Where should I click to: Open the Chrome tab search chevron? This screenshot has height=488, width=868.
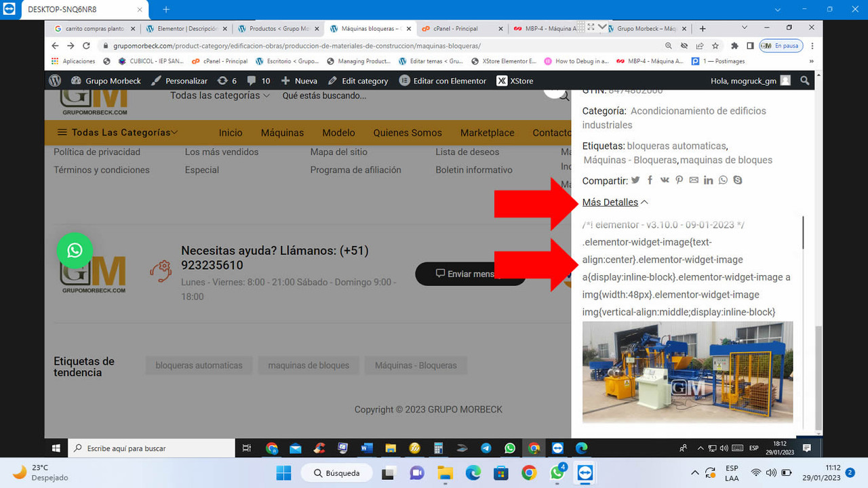pyautogui.click(x=745, y=28)
